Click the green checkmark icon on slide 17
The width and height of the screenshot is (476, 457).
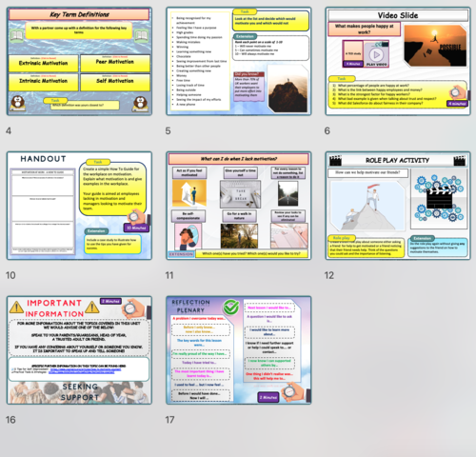231,307
